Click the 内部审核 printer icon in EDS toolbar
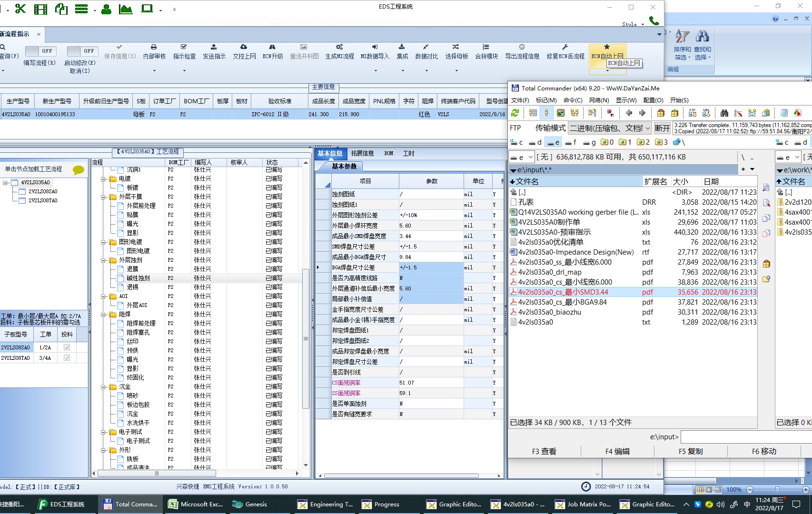This screenshot has height=514, width=812. (x=154, y=47)
